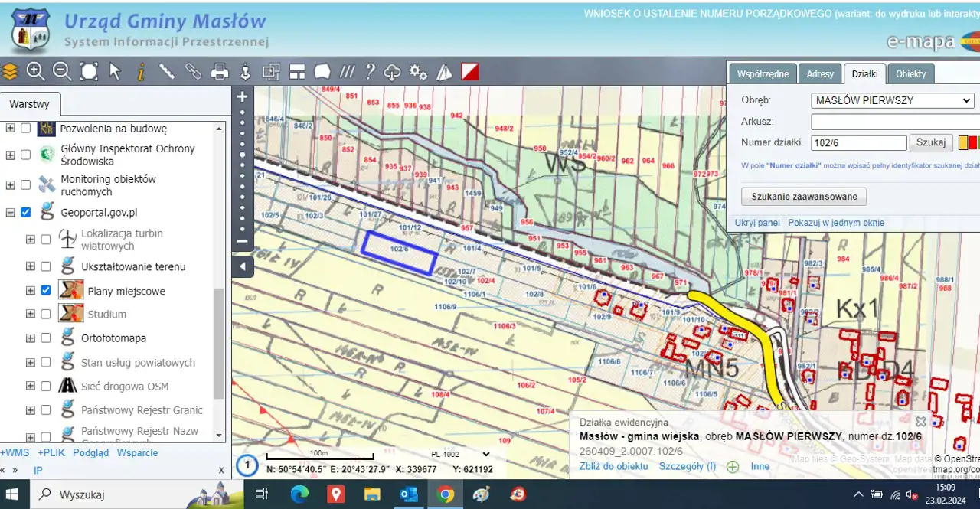This screenshot has width=980, height=509.
Task: Expand the Ukształtowanie terenu layer node
Action: [x=31, y=266]
